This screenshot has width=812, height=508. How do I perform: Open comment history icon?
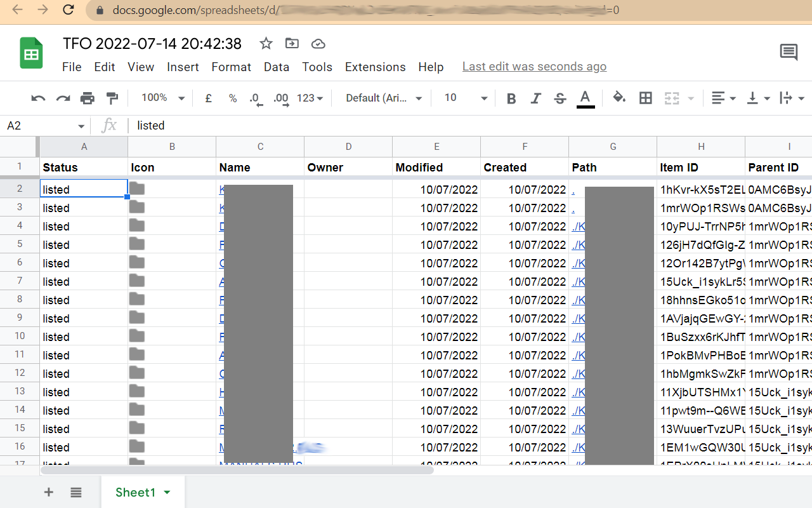point(789,52)
